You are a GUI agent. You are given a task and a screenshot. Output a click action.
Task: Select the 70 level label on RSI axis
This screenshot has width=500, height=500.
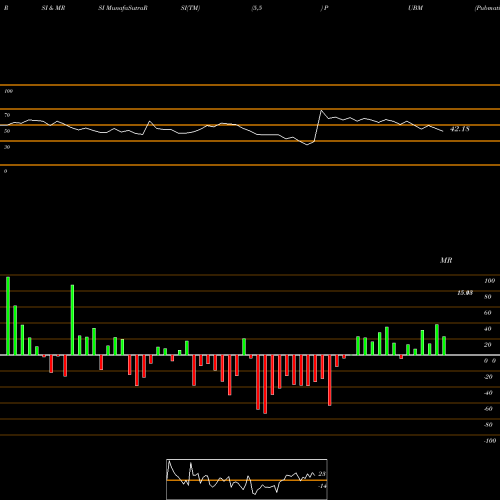(7, 115)
